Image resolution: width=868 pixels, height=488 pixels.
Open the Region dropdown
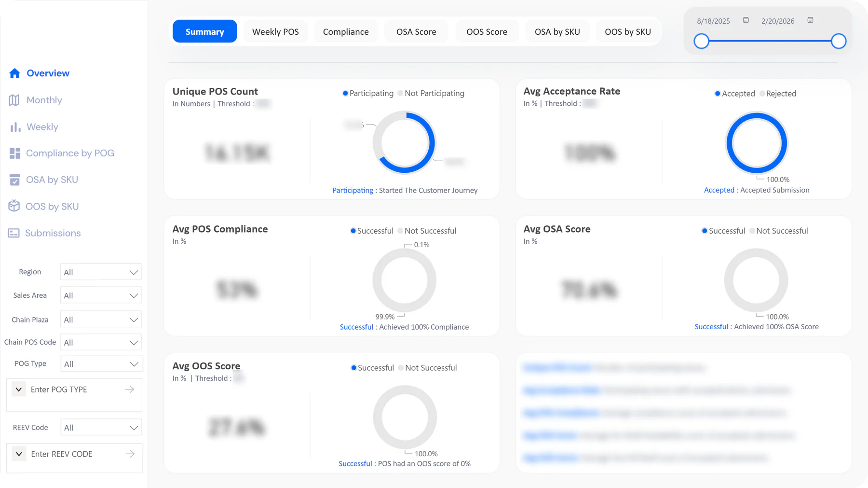[101, 272]
